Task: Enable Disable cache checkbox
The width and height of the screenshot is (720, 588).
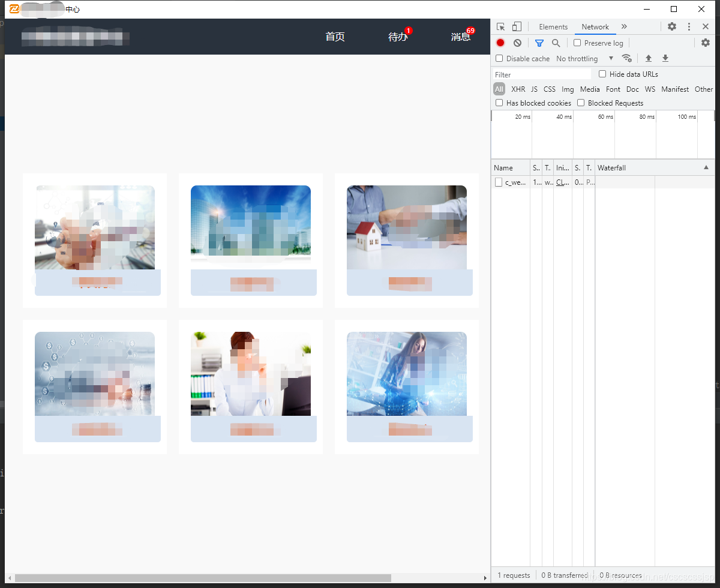Action: click(x=499, y=58)
